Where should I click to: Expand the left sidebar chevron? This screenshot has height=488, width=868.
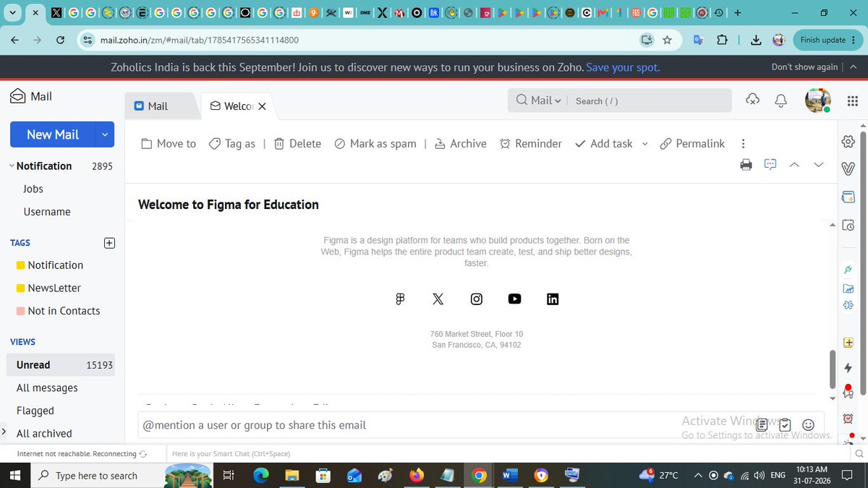point(4,432)
